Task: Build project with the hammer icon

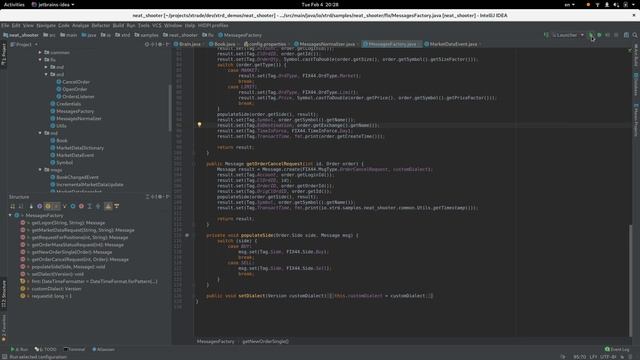Action: click(546, 35)
